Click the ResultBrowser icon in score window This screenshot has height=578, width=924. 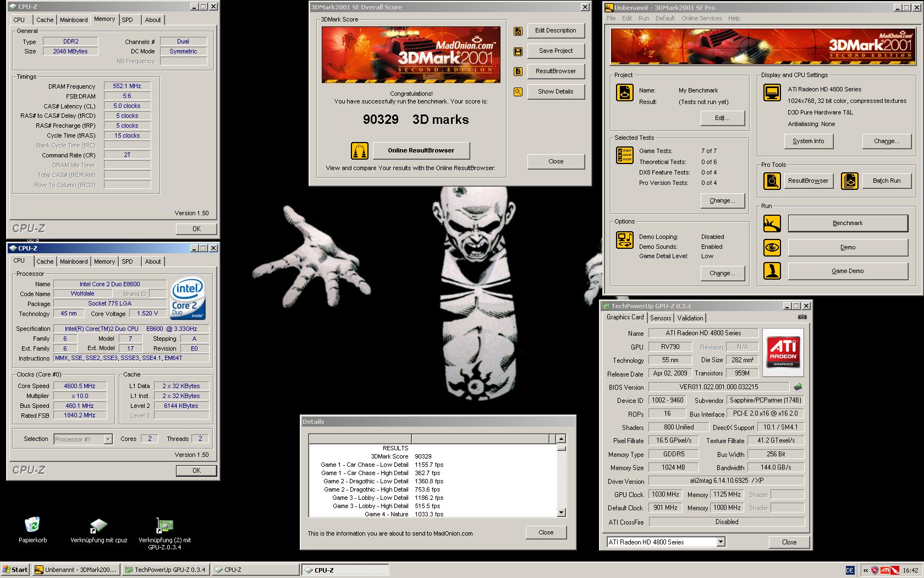518,72
